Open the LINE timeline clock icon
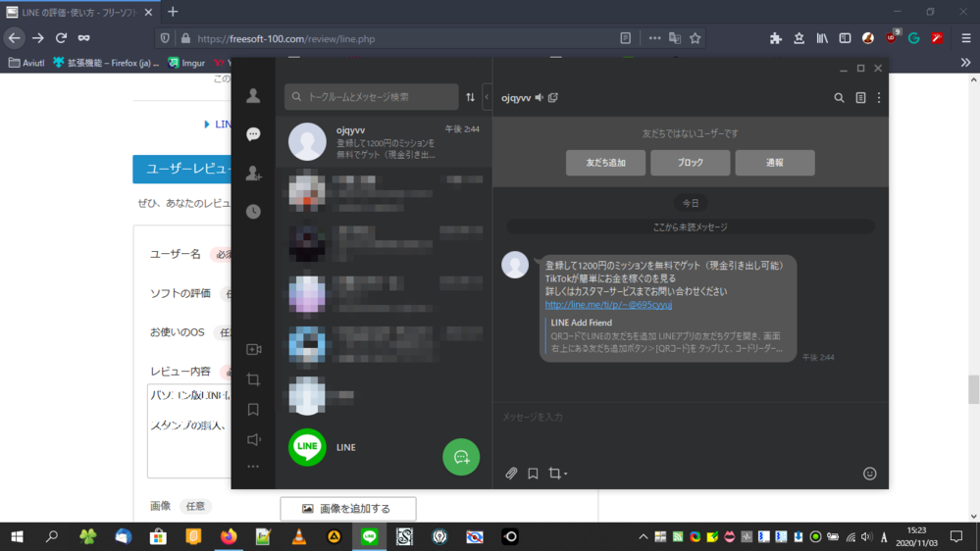This screenshot has height=551, width=980. (253, 212)
